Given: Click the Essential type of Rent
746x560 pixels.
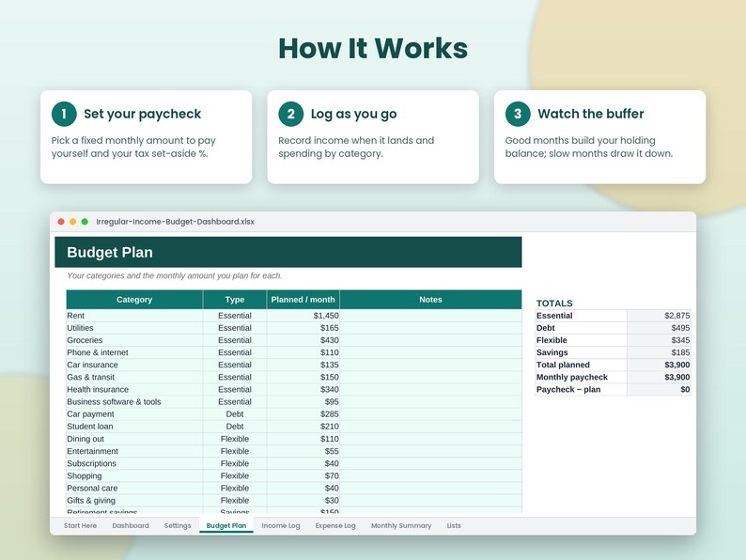Looking at the screenshot, I should (235, 316).
